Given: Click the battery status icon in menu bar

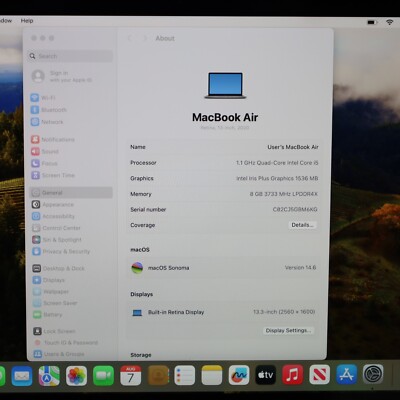Looking at the screenshot, I should tap(372, 22).
